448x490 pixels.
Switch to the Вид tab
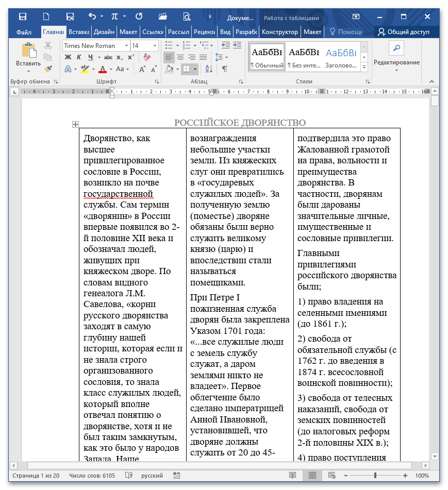(x=225, y=32)
